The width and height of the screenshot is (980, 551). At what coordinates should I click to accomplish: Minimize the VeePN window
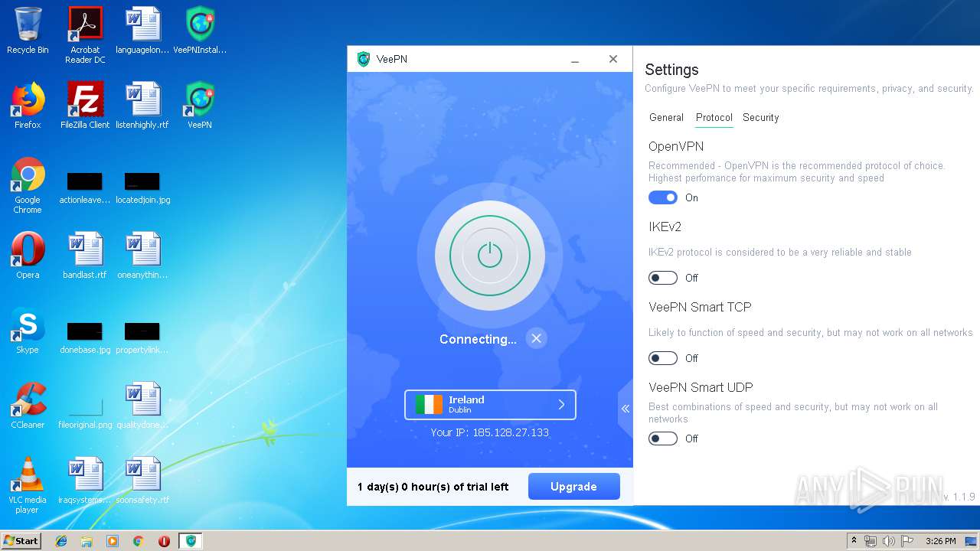(575, 59)
